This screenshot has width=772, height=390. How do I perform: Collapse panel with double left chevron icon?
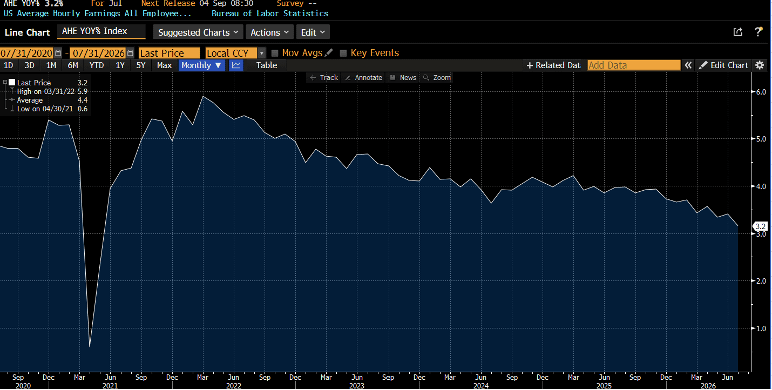point(688,65)
